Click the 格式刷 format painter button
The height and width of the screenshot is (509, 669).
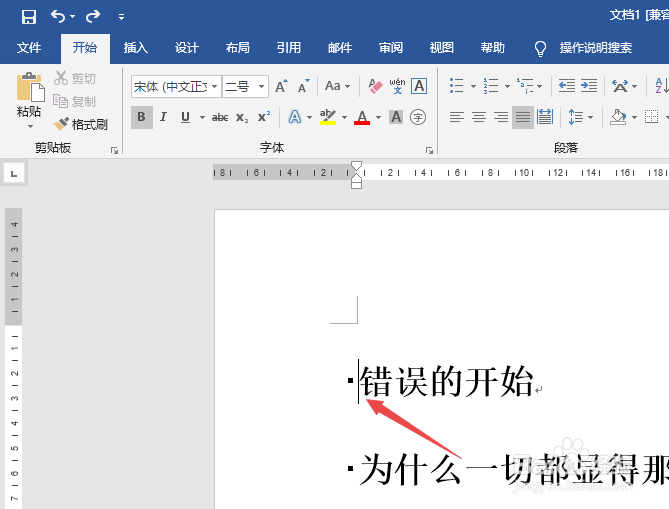[x=81, y=124]
